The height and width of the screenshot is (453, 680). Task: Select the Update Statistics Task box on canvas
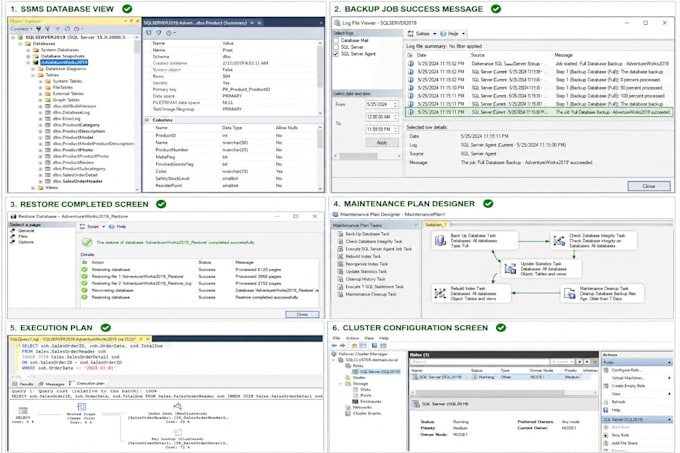tap(541, 269)
